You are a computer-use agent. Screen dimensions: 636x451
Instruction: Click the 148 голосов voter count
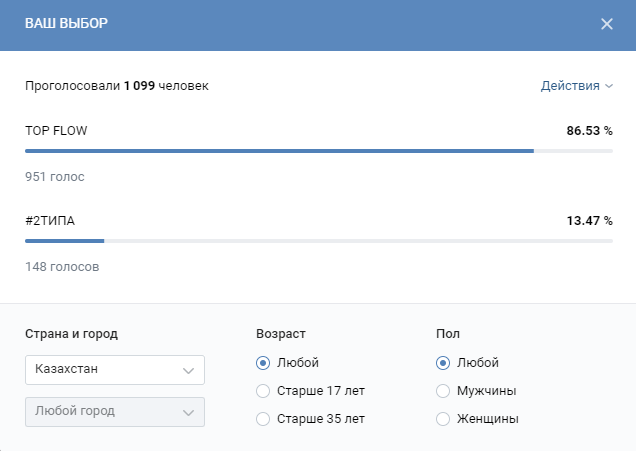point(62,267)
